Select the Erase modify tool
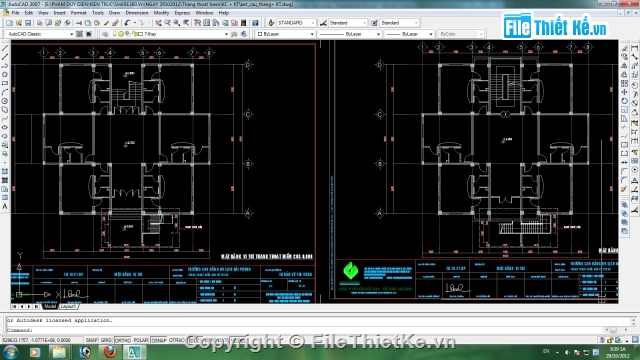640x360 pixels. [624, 48]
